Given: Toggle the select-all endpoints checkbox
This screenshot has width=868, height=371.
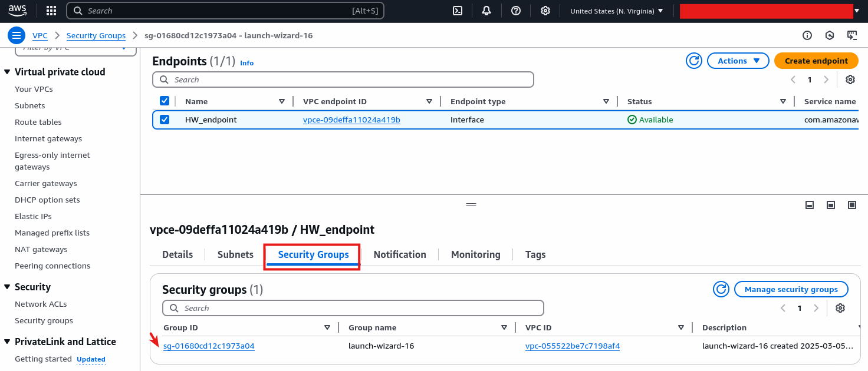Looking at the screenshot, I should pos(165,101).
